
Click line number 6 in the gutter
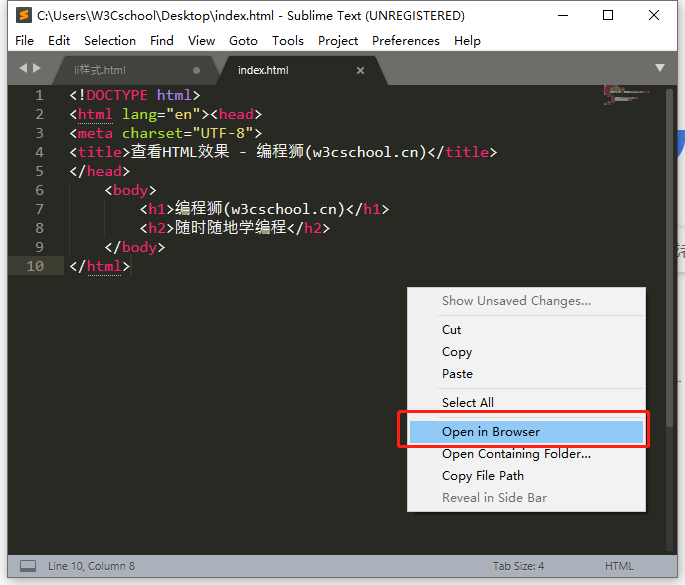39,190
